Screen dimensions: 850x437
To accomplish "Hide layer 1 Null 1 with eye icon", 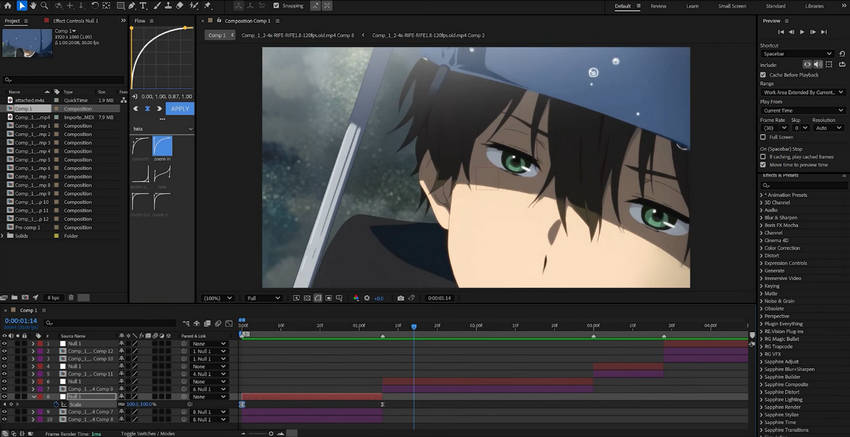I will coord(4,344).
